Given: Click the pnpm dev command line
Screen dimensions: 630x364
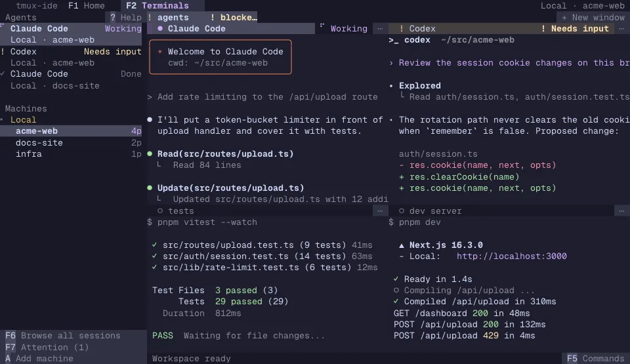Looking at the screenshot, I should point(414,222).
